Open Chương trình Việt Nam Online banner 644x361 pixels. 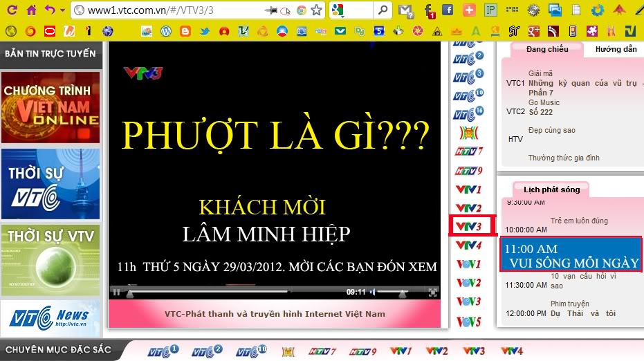[50, 108]
